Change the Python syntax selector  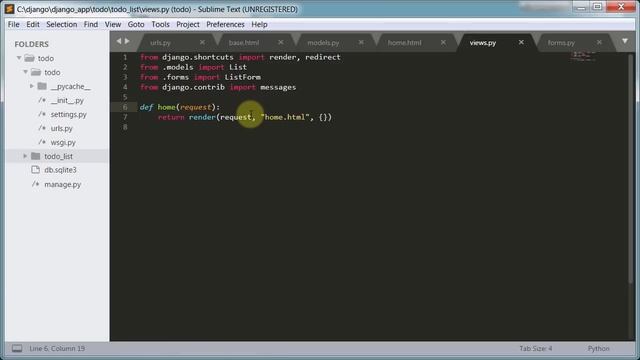click(598, 349)
